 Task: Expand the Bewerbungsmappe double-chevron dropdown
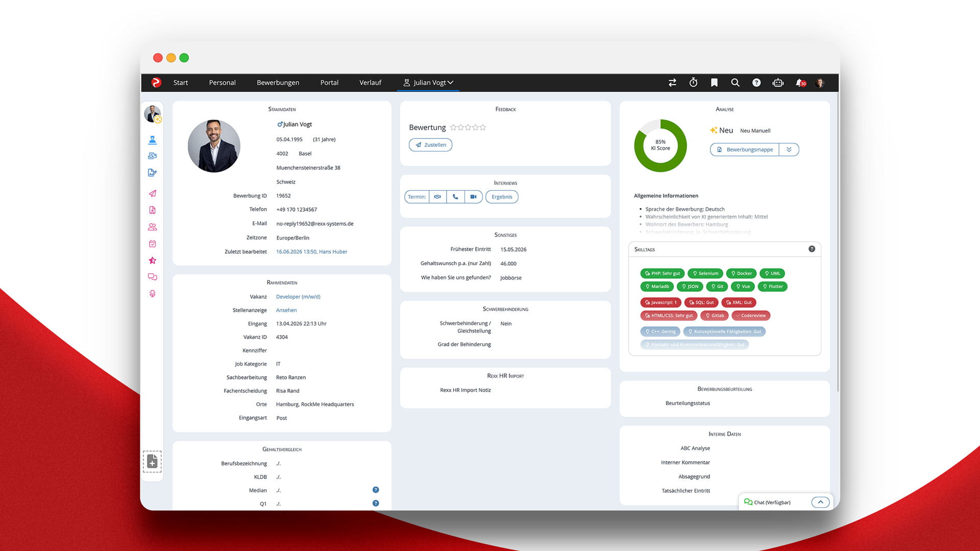(x=789, y=149)
